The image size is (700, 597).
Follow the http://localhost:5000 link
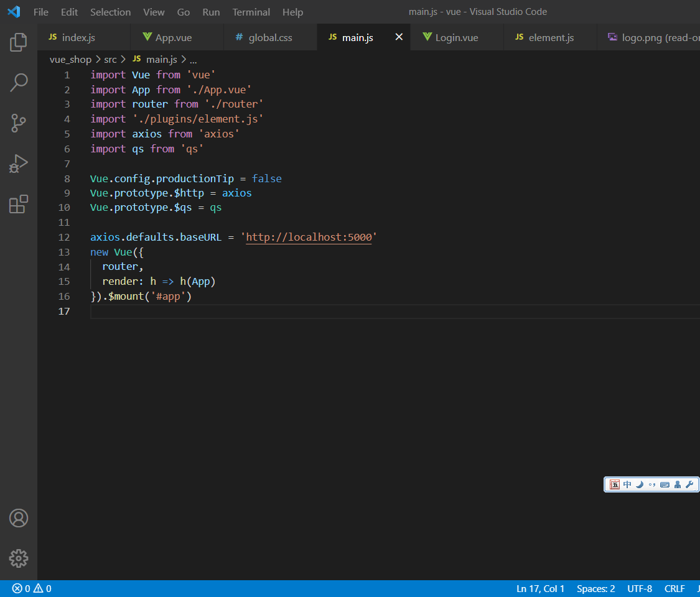(x=309, y=237)
